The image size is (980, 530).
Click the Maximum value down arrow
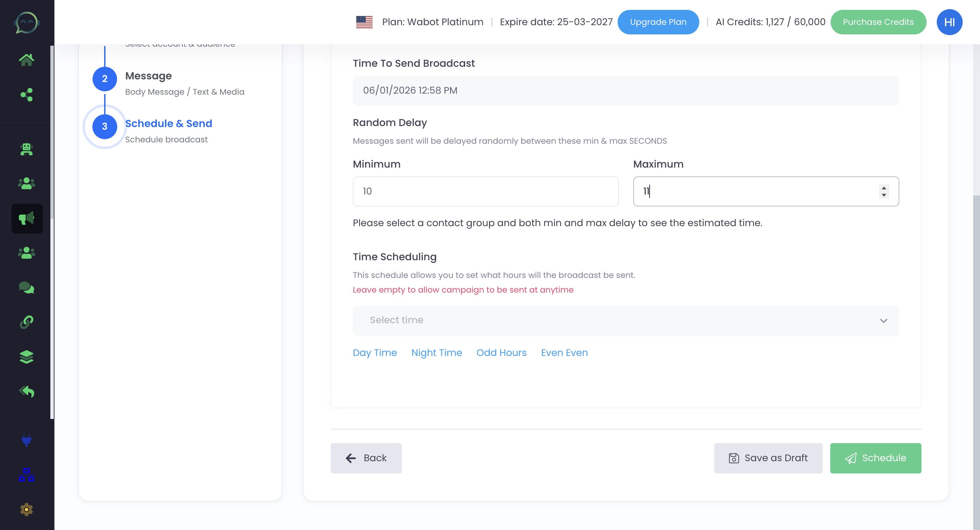pyautogui.click(x=884, y=195)
